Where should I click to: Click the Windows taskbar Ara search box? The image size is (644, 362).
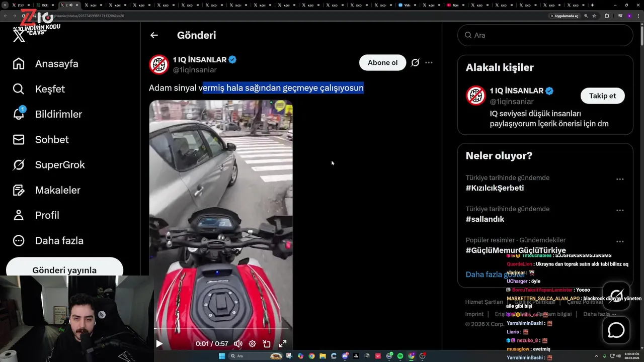coord(256,356)
